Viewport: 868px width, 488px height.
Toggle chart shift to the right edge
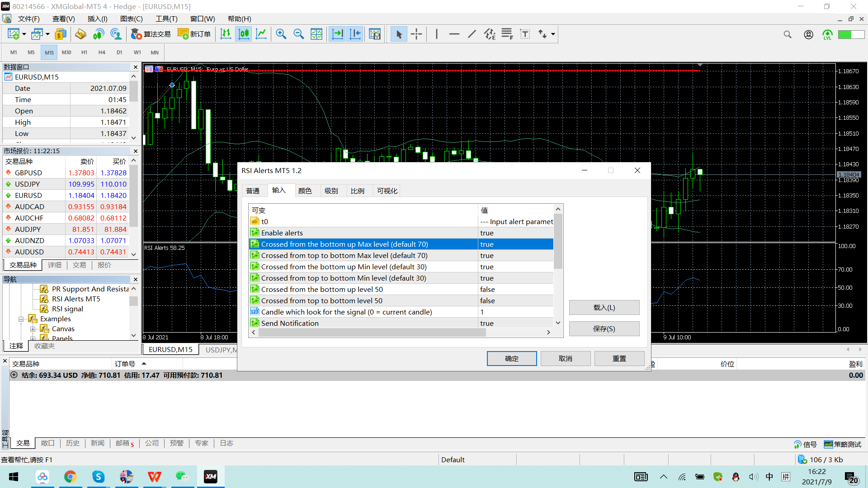(355, 34)
